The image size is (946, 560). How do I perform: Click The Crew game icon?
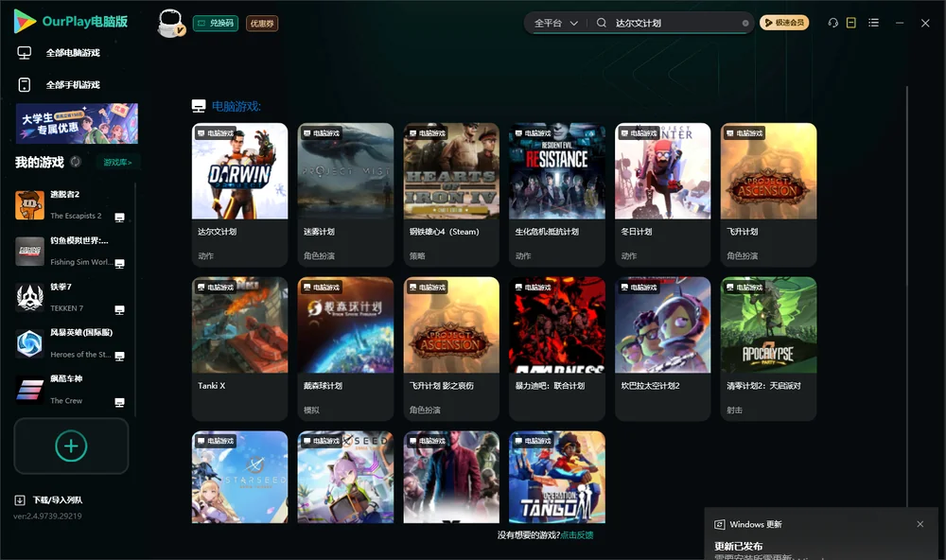(x=29, y=390)
